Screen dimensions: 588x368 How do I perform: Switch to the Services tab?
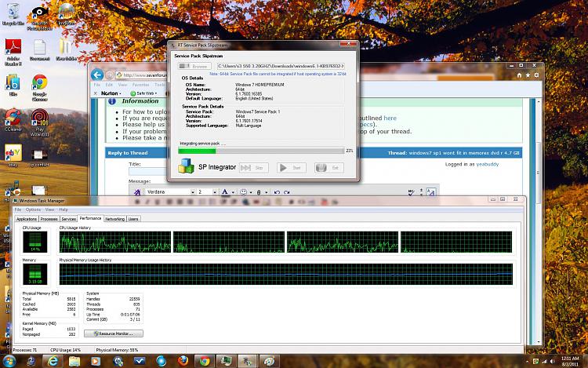(x=69, y=219)
